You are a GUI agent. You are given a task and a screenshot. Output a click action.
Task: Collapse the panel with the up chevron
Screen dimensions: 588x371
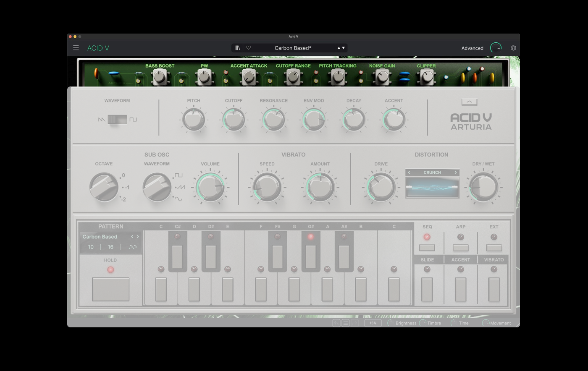pos(469,102)
